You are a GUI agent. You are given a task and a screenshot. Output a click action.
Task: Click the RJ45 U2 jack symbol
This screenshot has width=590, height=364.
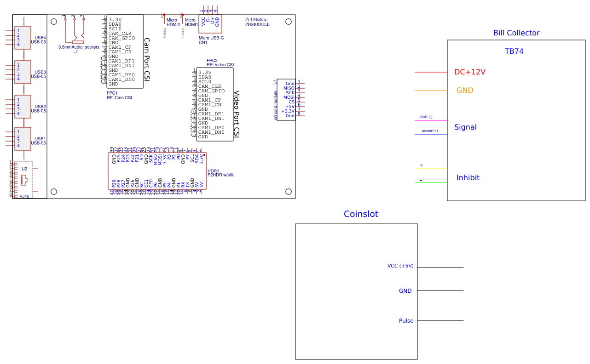[23, 179]
